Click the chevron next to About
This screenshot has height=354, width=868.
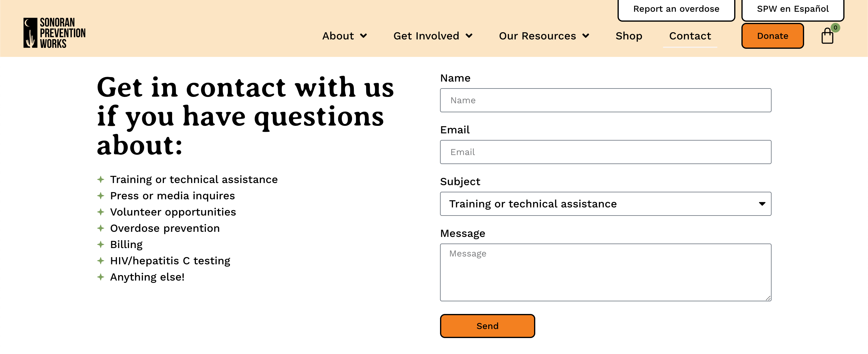[363, 36]
